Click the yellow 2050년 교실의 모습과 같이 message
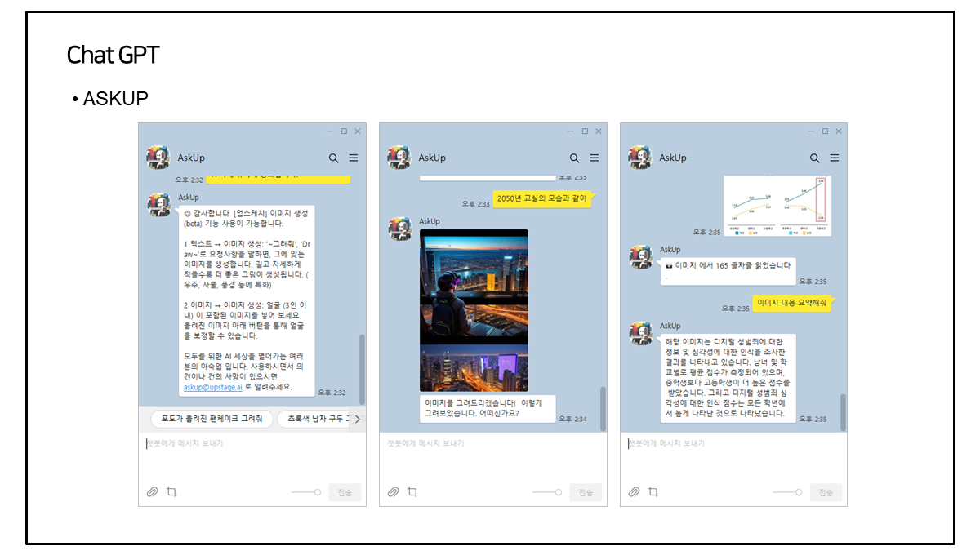The image size is (980, 551). point(542,198)
